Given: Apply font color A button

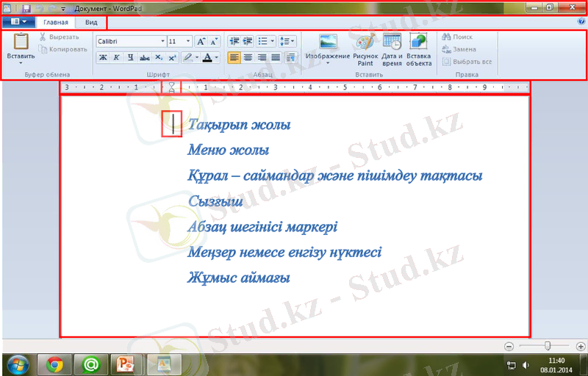Looking at the screenshot, I should [x=207, y=57].
